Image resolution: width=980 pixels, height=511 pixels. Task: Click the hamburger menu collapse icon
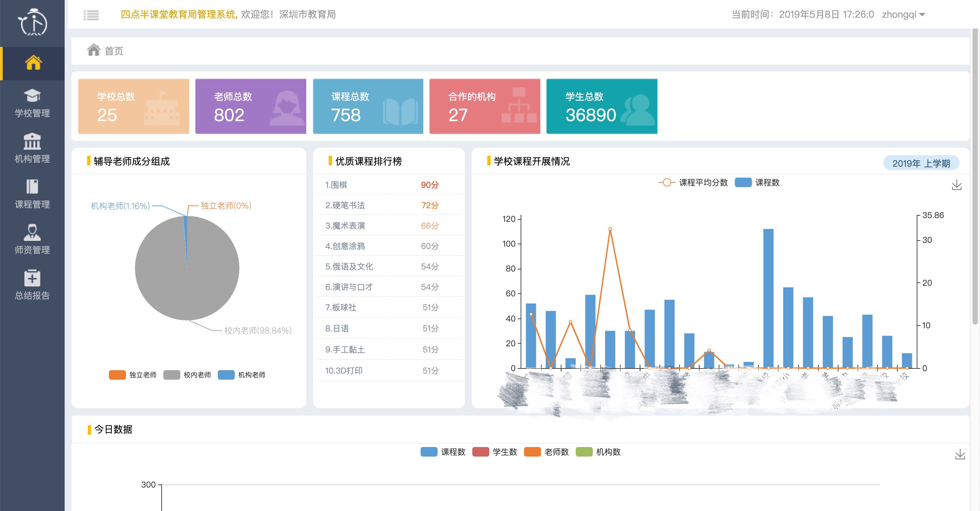coord(91,15)
